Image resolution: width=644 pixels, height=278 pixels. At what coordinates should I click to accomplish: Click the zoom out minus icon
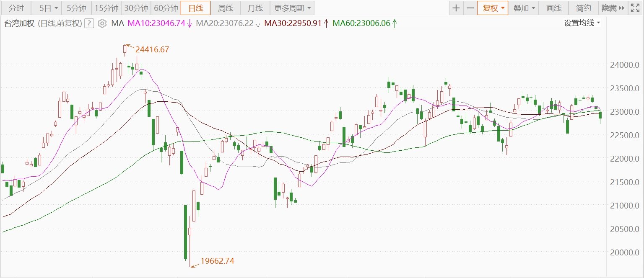click(x=470, y=8)
